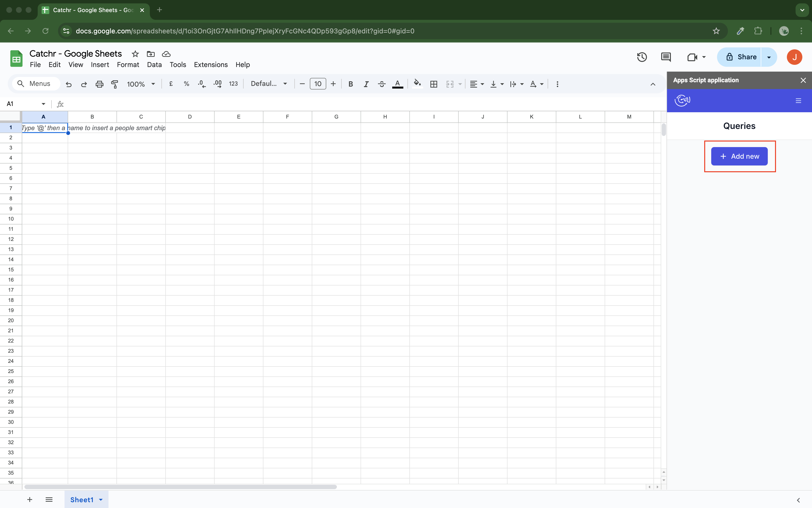Expand the Merge cells dropdown arrow

tap(460, 84)
